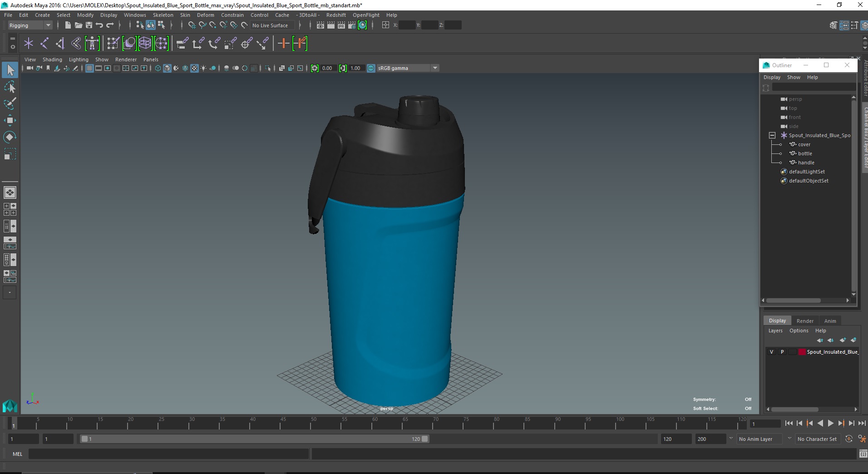Toggle textured display checker icon in viewport
The image size is (868, 474).
[194, 68]
